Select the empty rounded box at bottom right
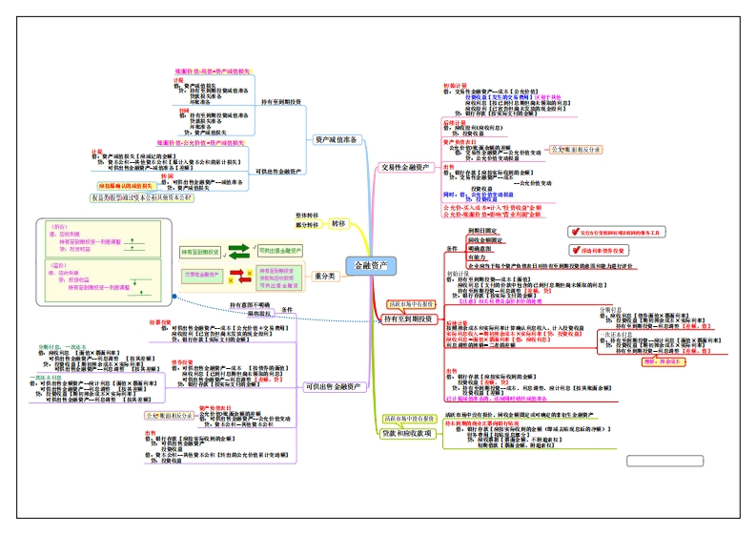This screenshot has height=535, width=756. click(x=664, y=461)
